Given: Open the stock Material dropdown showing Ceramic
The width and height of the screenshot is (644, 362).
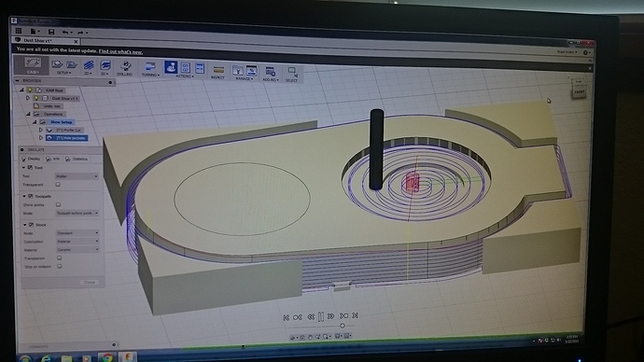Looking at the screenshot, I should pos(77,249).
